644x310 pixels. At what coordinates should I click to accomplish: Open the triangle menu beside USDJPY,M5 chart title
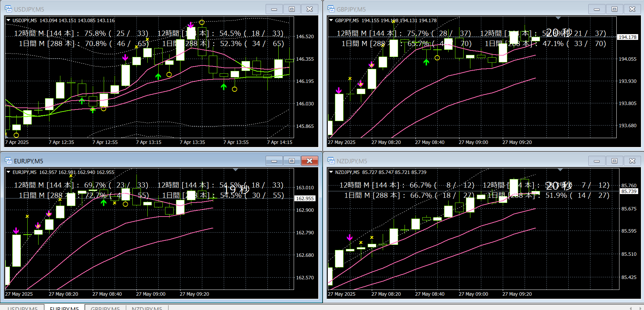point(9,20)
